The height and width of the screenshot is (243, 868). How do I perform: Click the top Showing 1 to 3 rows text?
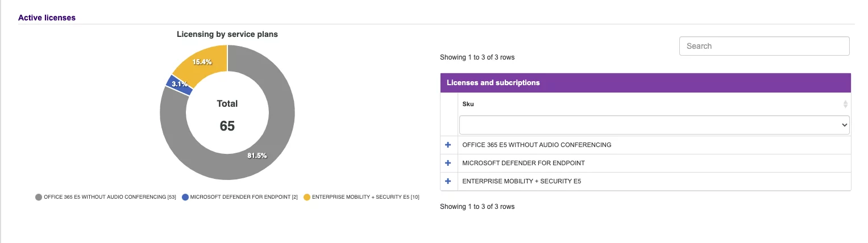477,57
